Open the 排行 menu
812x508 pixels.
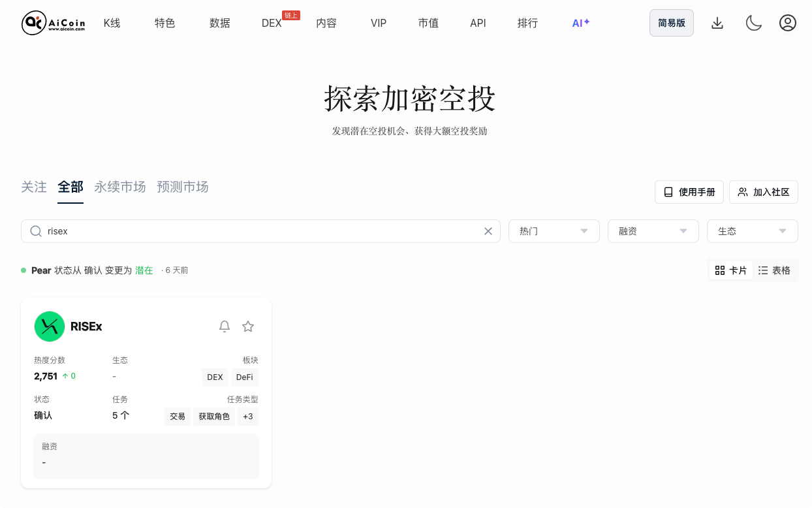tap(527, 23)
